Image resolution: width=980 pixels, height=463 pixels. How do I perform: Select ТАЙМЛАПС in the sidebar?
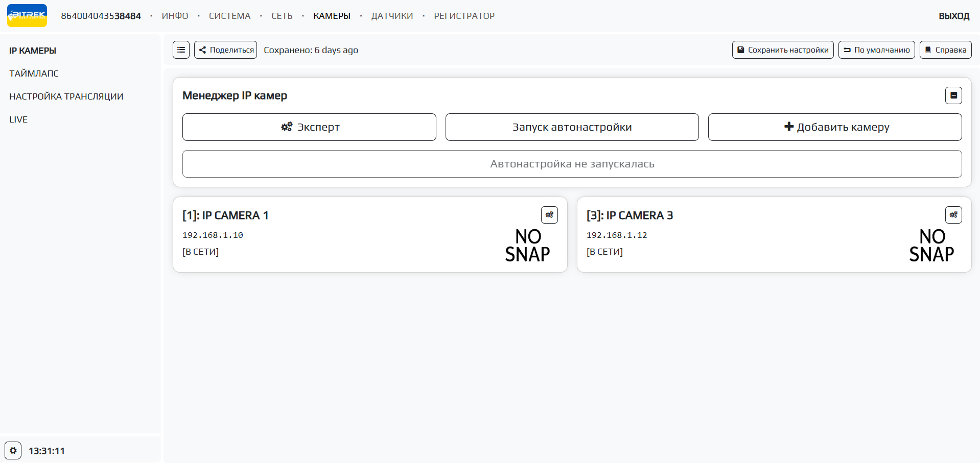pos(34,74)
